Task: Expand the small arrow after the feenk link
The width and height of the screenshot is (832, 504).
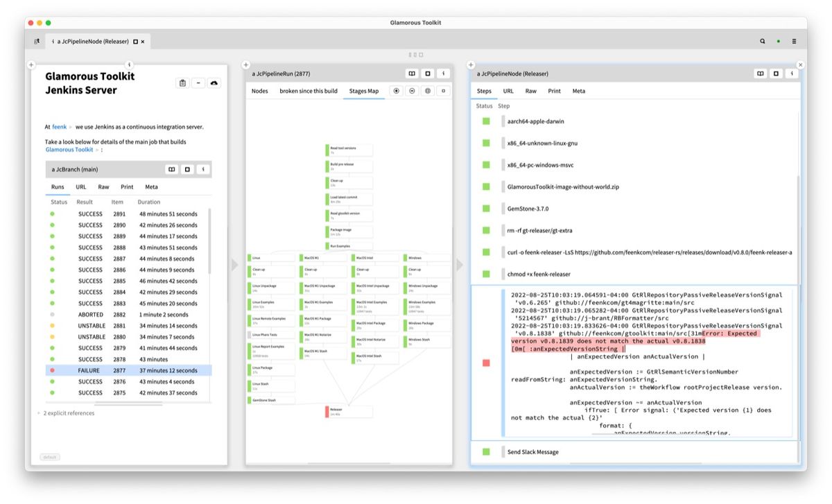Action: pos(71,128)
